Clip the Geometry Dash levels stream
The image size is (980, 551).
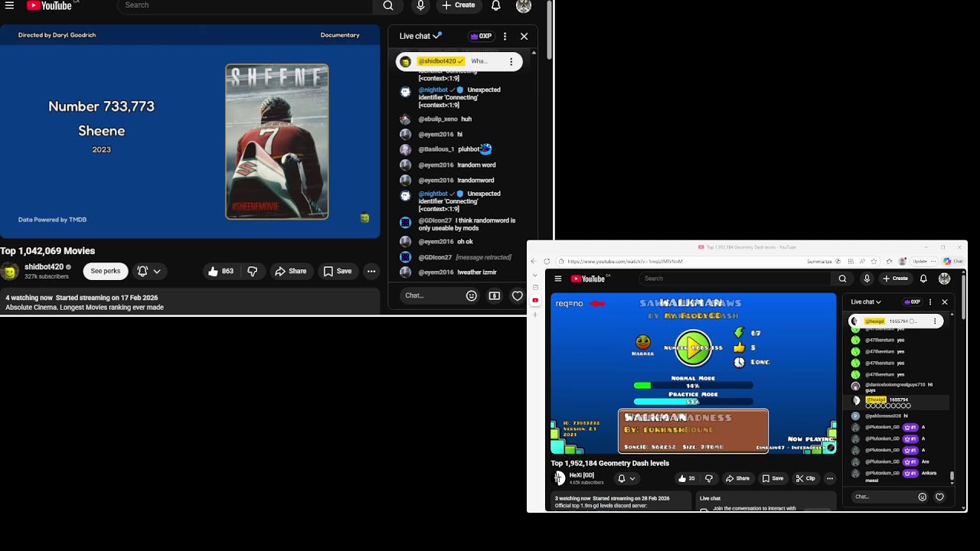[805, 478]
